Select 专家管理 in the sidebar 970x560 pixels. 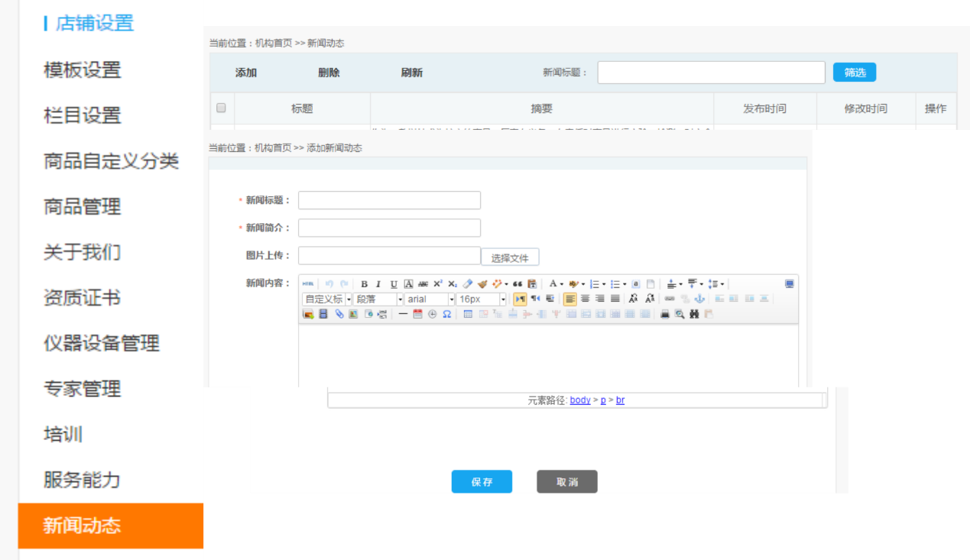(x=83, y=389)
